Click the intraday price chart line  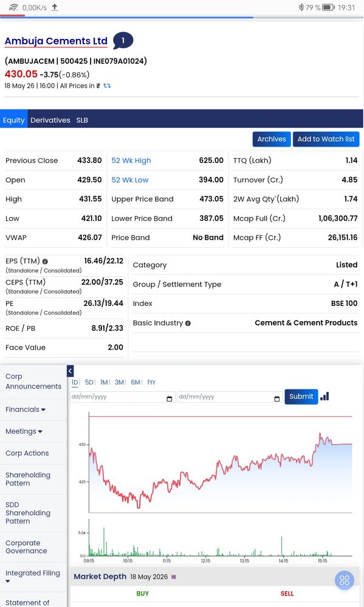(221, 470)
